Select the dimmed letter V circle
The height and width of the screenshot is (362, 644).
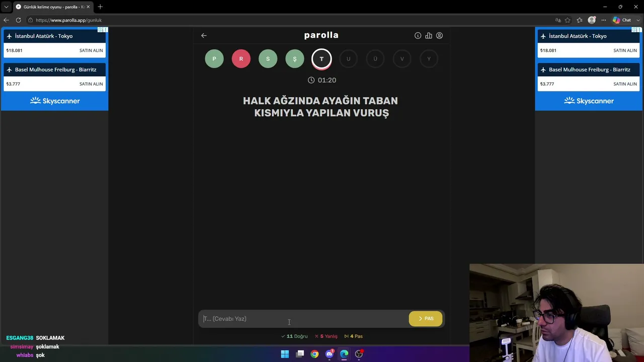[x=402, y=59]
